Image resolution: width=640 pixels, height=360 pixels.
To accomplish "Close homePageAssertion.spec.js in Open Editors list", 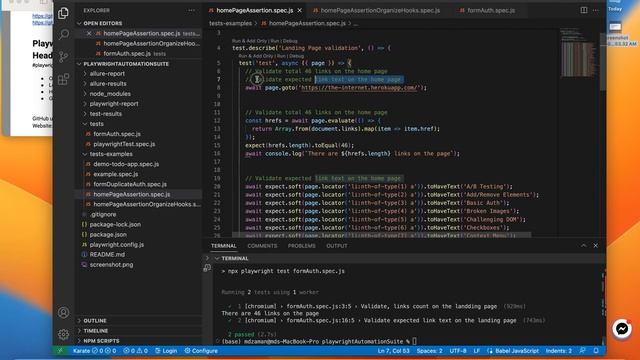I will (x=89, y=33).
